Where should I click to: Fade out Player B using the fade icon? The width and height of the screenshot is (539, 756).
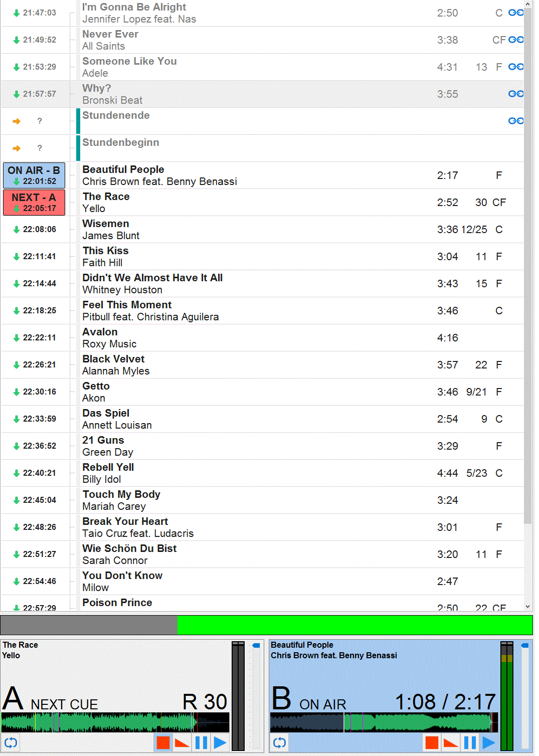[x=451, y=742]
